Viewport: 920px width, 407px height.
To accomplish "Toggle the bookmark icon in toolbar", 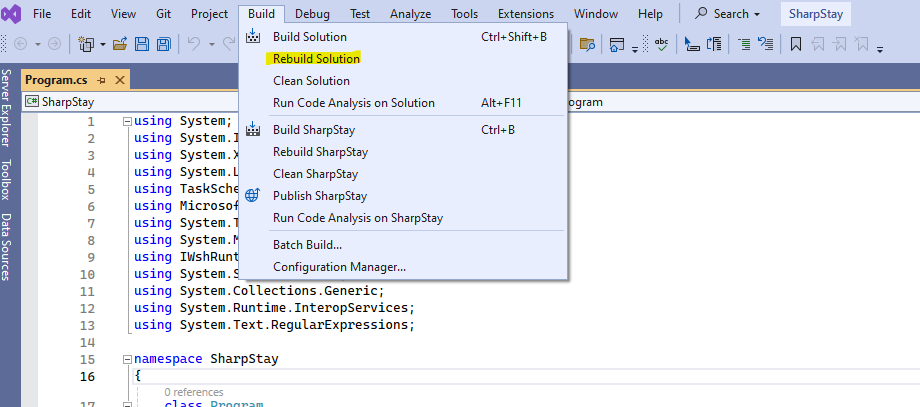I will [796, 44].
